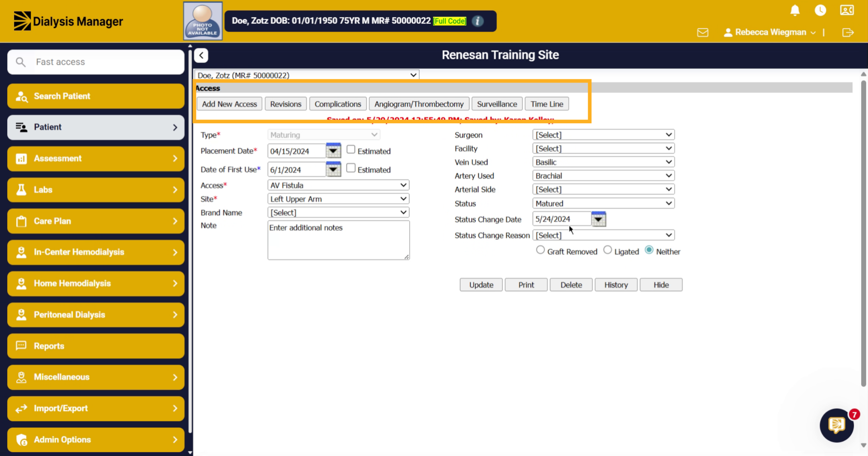This screenshot has height=456, width=868.
Task: Click the History button
Action: click(x=616, y=285)
